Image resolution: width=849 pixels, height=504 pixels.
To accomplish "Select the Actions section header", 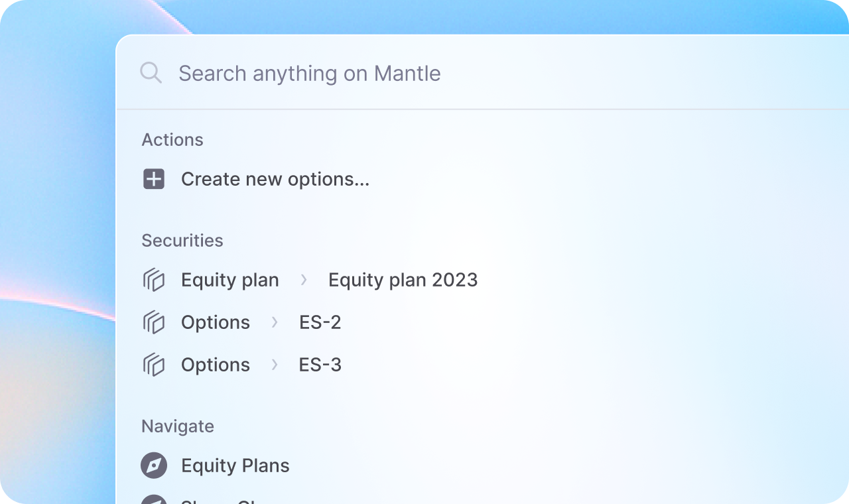I will pos(172,140).
